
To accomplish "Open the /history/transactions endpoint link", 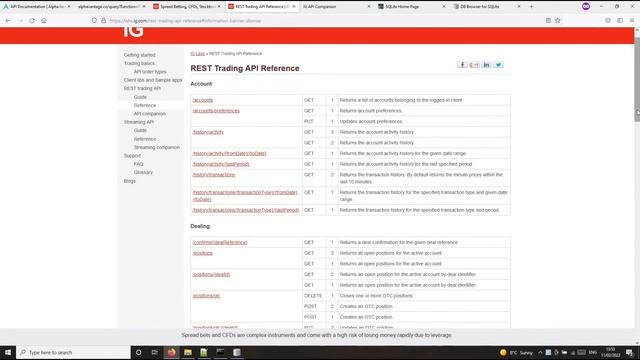I will pos(214,174).
